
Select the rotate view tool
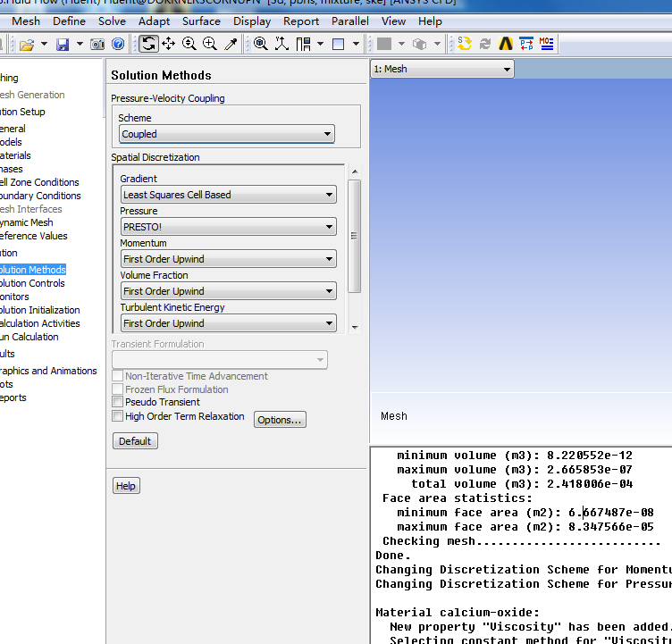pos(148,44)
